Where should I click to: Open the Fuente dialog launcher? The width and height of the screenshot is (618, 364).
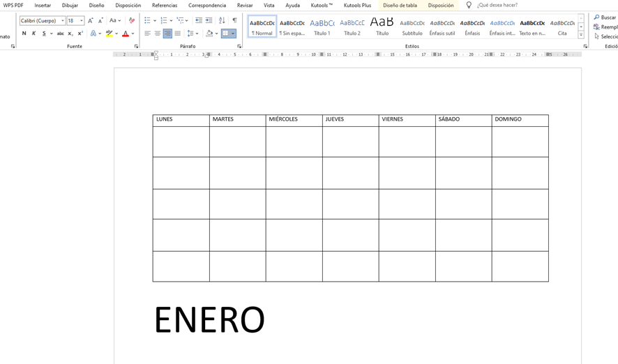(137, 47)
